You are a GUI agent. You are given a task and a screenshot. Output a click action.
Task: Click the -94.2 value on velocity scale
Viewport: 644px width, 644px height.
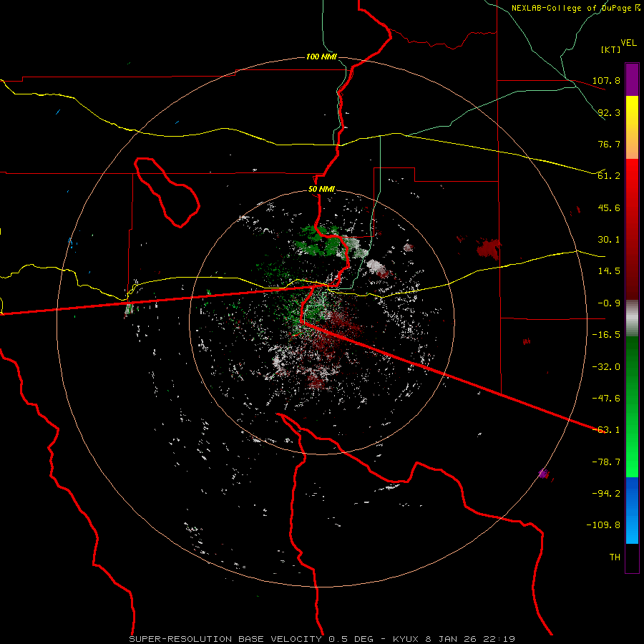click(x=606, y=494)
